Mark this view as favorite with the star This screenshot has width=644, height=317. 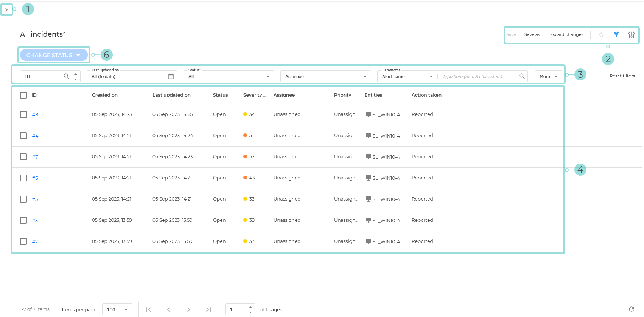click(x=601, y=35)
